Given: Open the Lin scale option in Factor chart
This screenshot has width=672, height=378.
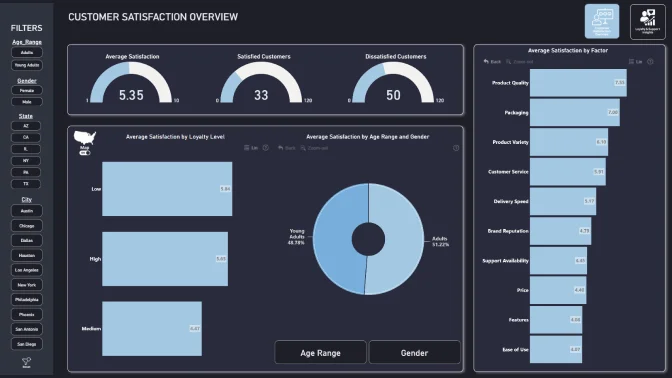Looking at the screenshot, I should (635, 62).
